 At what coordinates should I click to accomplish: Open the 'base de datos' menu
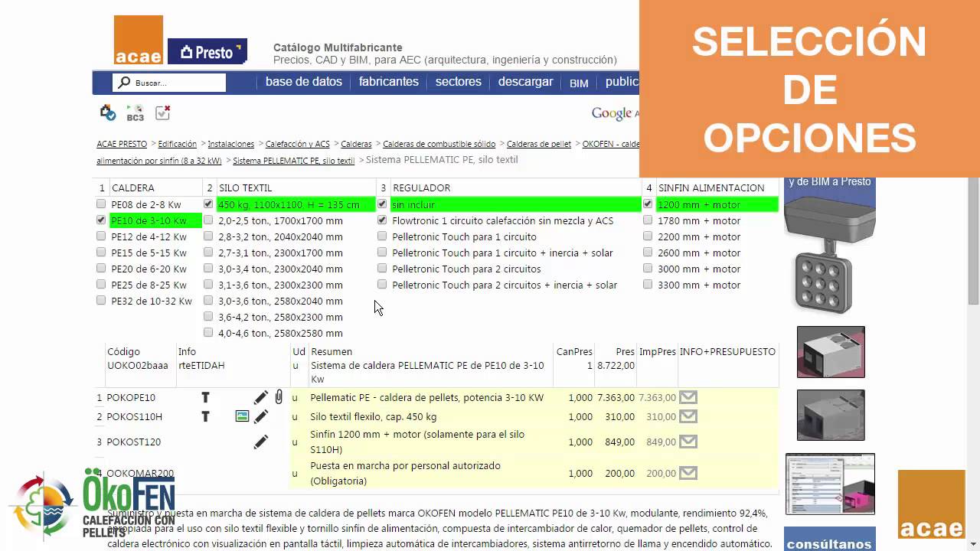click(304, 82)
